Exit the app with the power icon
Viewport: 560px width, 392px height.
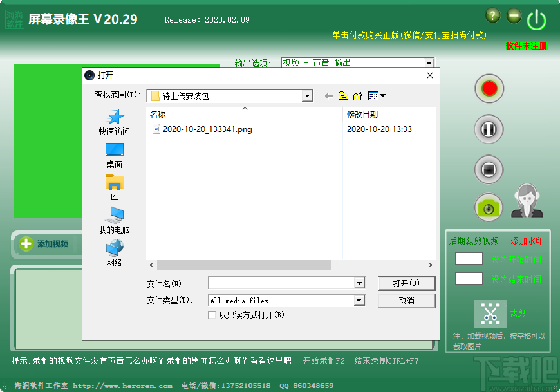click(536, 20)
